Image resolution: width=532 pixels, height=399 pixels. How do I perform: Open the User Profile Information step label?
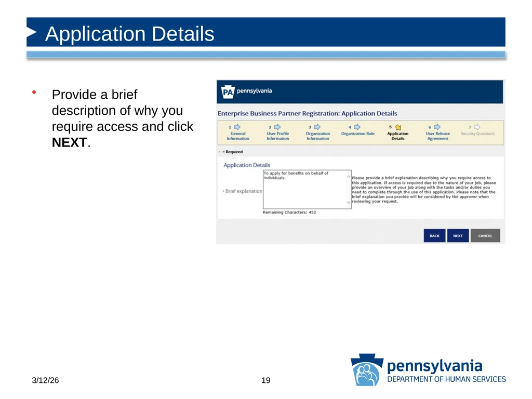[278, 136]
